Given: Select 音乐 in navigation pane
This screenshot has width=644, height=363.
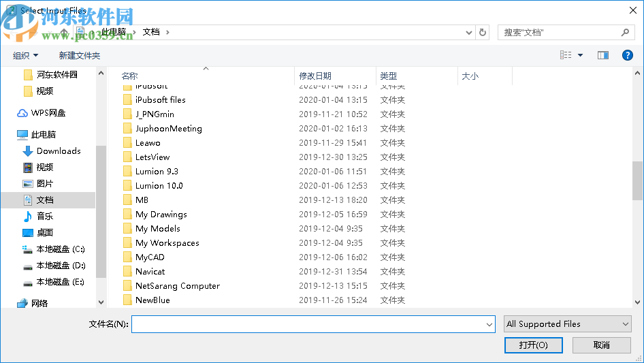Looking at the screenshot, I should 38,217.
